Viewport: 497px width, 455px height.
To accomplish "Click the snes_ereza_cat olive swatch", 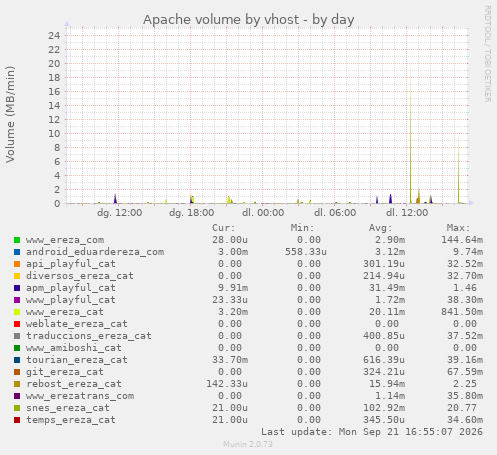I will (x=17, y=408).
